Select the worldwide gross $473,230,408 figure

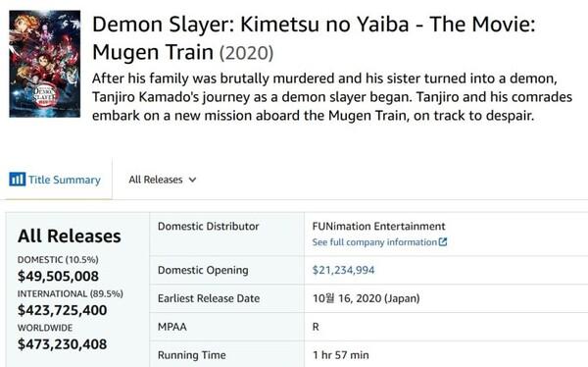click(63, 344)
